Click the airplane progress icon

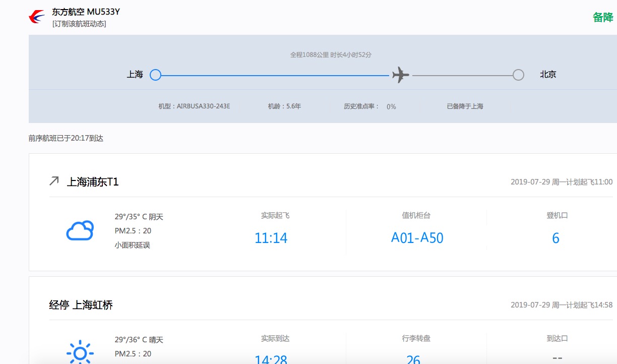coord(401,75)
